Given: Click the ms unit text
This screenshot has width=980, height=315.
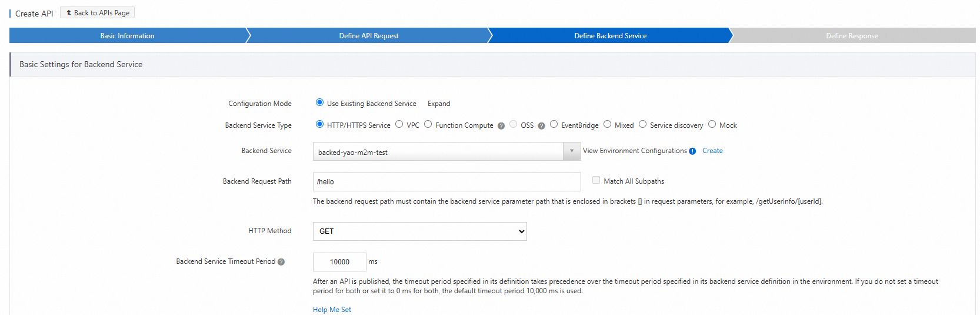Looking at the screenshot, I should [373, 261].
